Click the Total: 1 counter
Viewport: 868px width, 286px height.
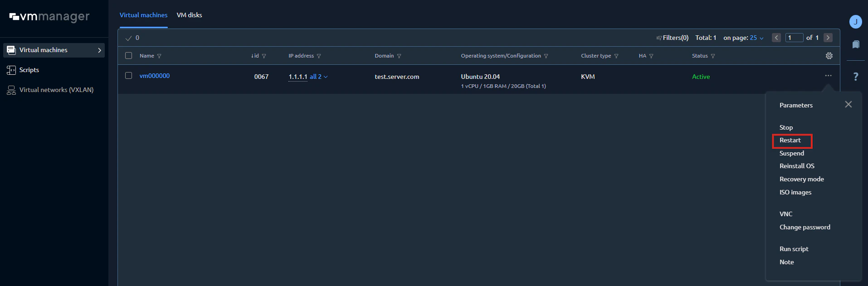click(x=706, y=38)
